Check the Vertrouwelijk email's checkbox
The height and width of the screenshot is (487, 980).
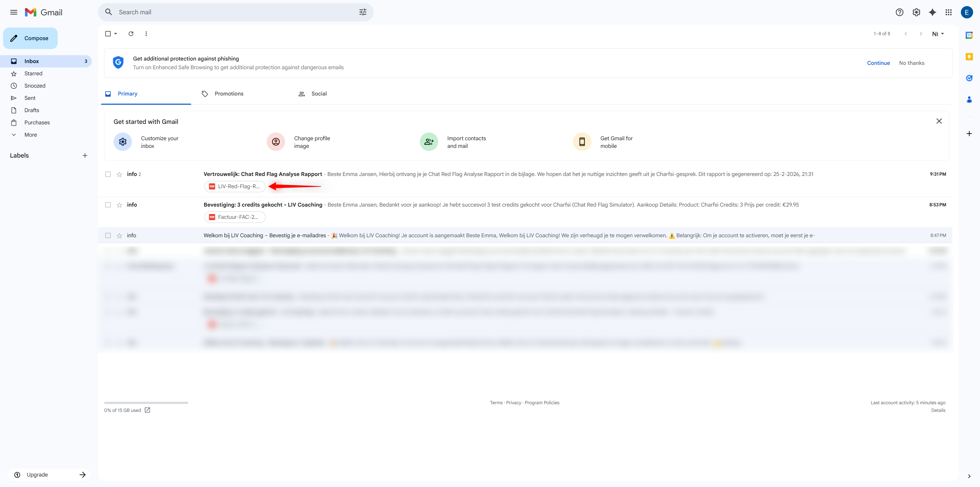108,174
